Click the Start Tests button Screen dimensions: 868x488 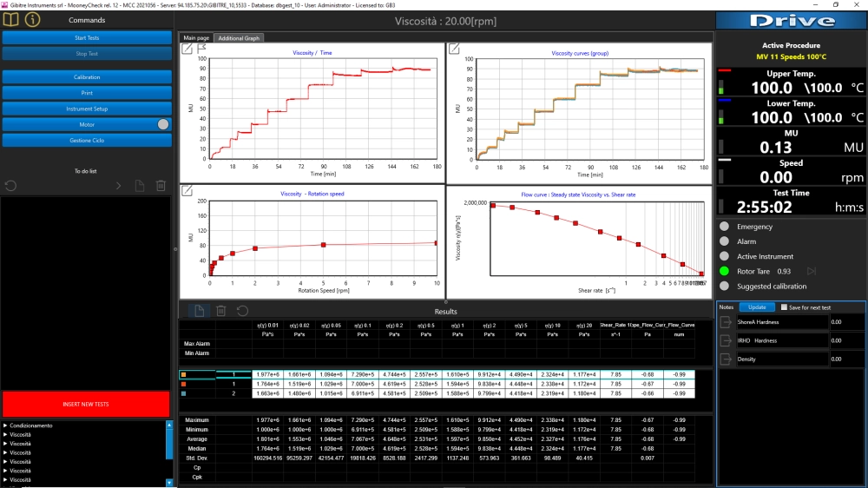pos(87,37)
